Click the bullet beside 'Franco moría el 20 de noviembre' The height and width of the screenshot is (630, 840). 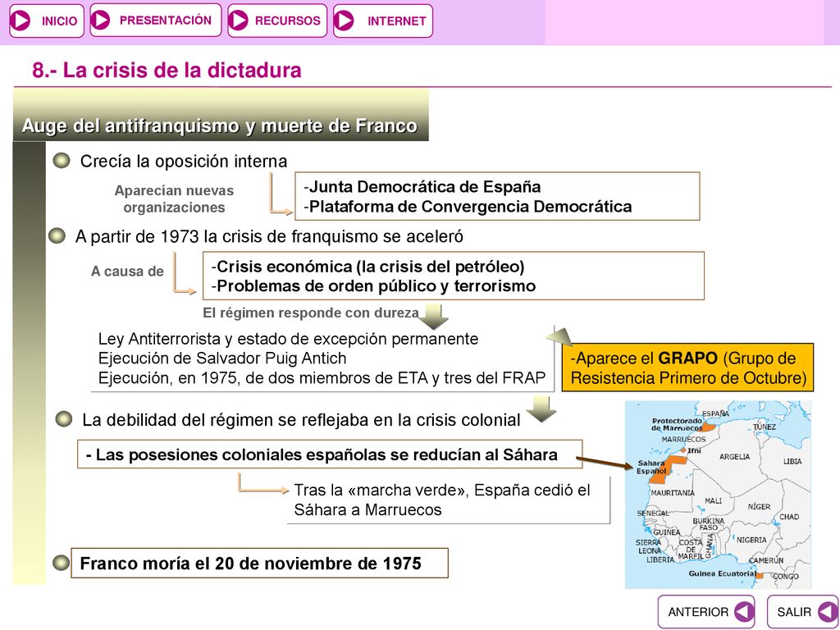[61, 563]
